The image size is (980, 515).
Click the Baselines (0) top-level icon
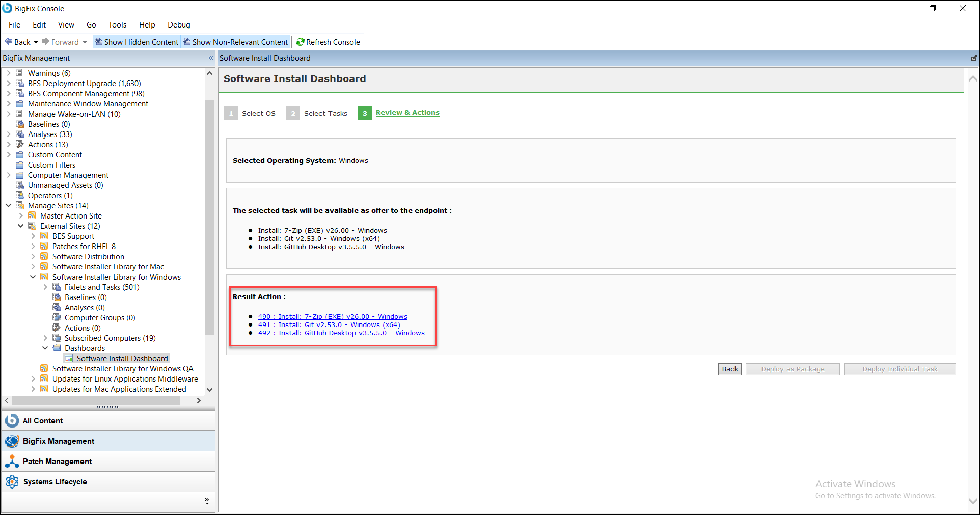pos(20,124)
